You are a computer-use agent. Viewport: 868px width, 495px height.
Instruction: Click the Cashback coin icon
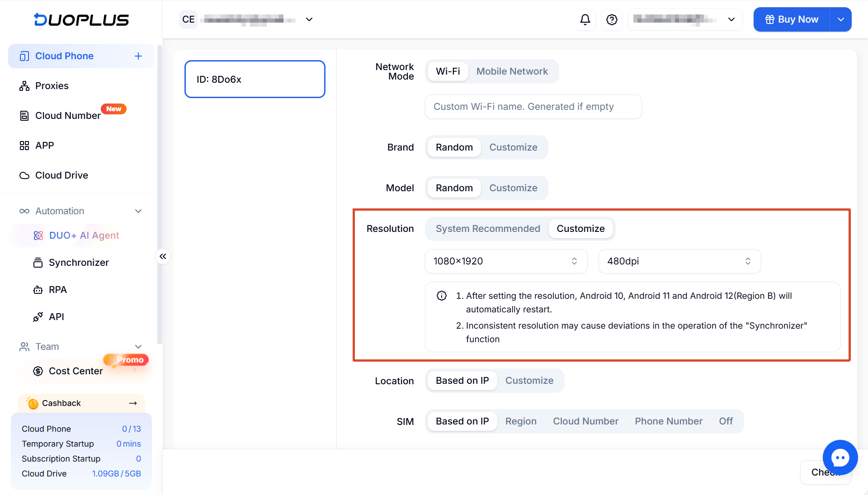33,403
